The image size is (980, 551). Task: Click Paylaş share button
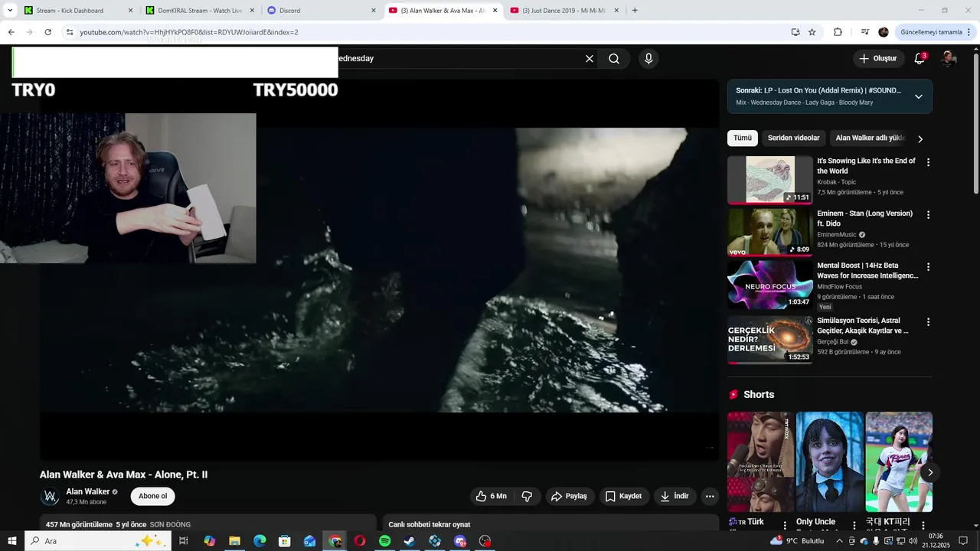[x=569, y=496]
